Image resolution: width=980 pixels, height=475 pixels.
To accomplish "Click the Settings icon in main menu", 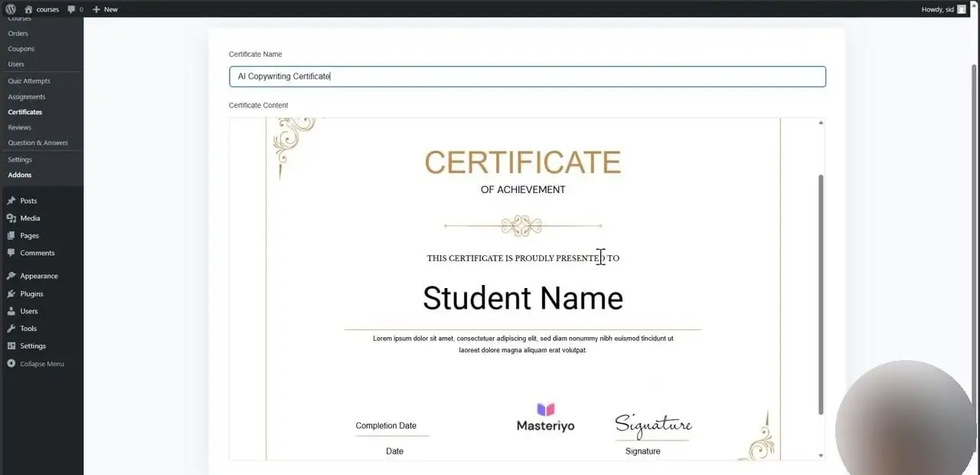I will (11, 346).
